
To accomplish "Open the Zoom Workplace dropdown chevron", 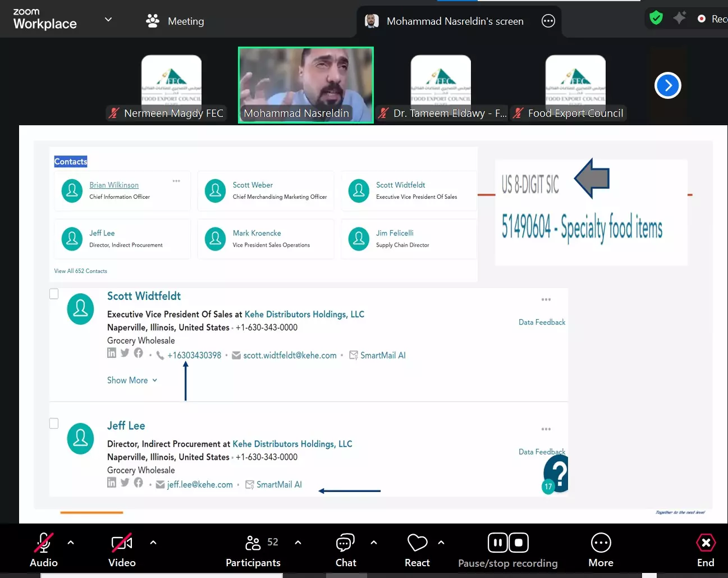I will tap(108, 20).
